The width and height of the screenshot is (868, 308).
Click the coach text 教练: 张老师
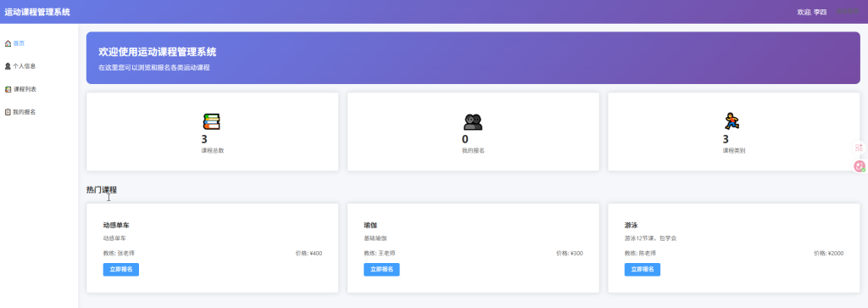coord(119,254)
